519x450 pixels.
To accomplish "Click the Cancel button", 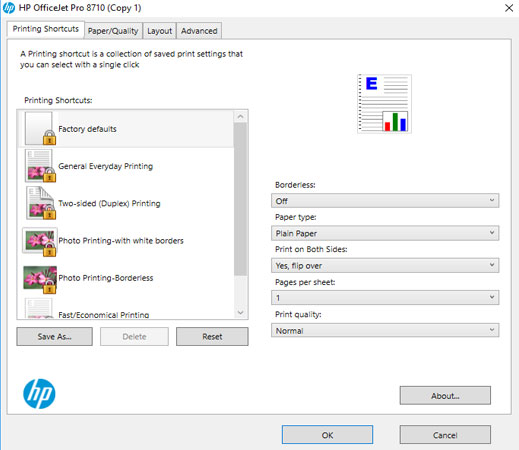I will (445, 435).
